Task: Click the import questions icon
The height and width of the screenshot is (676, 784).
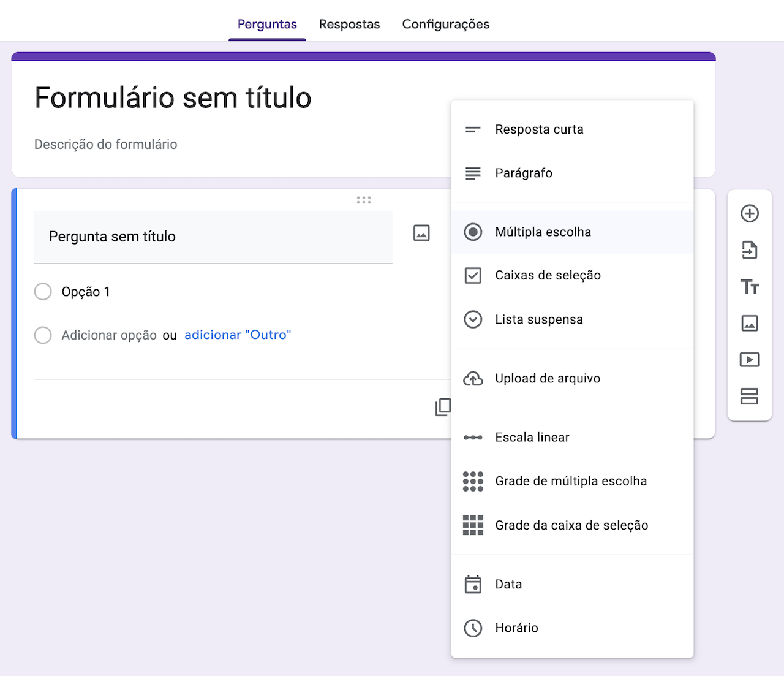Action: 750,250
